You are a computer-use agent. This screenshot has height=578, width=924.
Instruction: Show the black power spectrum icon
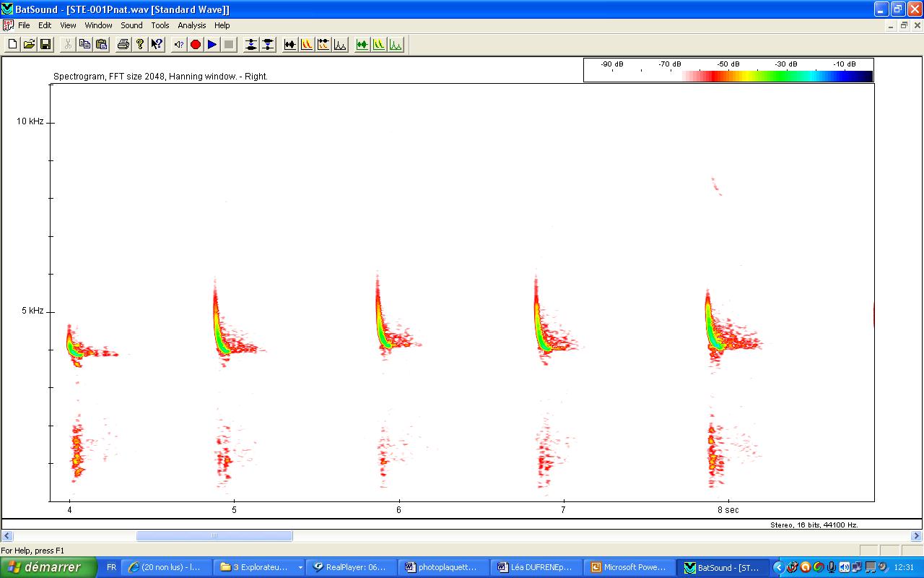point(340,45)
